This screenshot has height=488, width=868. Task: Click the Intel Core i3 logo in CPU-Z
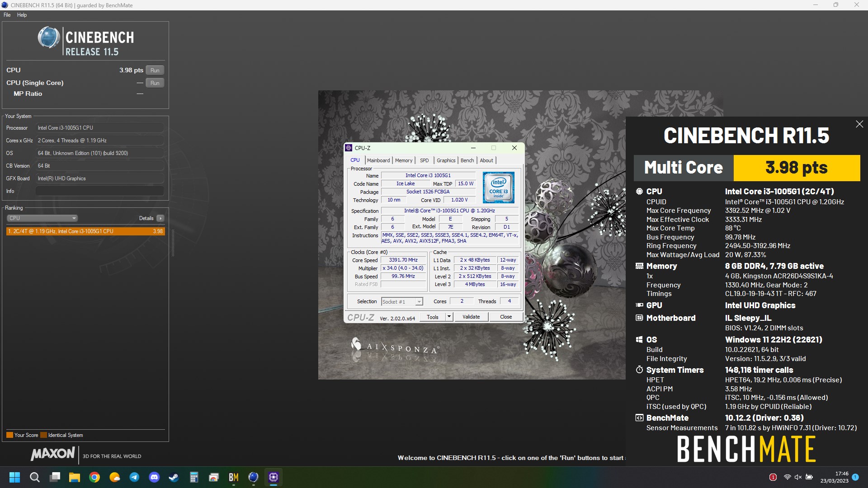point(498,187)
